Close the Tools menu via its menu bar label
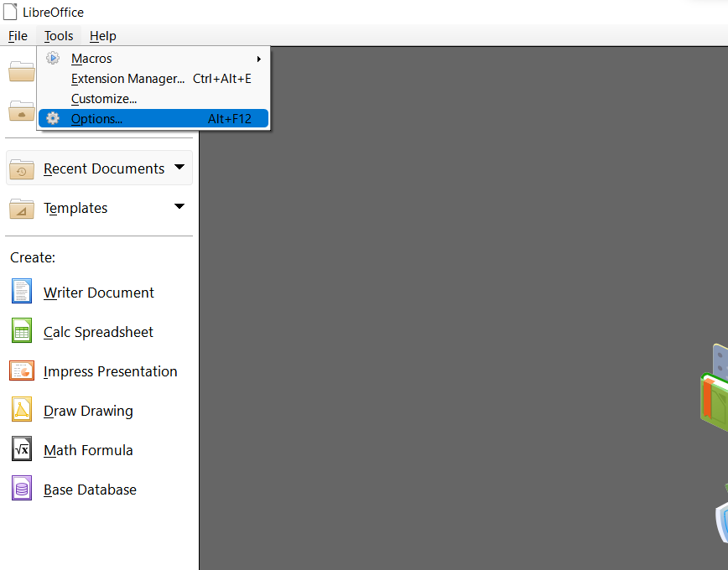Image resolution: width=728 pixels, height=570 pixels. pyautogui.click(x=59, y=36)
